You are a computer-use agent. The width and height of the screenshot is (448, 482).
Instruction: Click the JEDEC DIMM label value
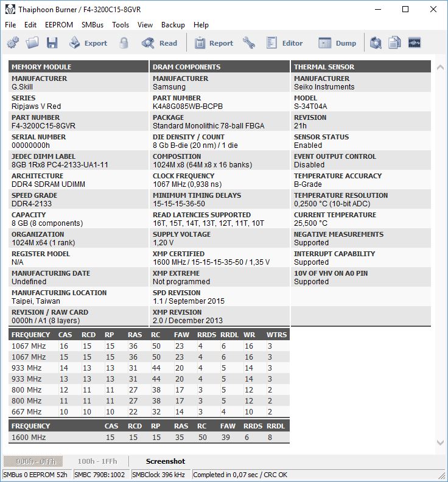tap(60, 165)
